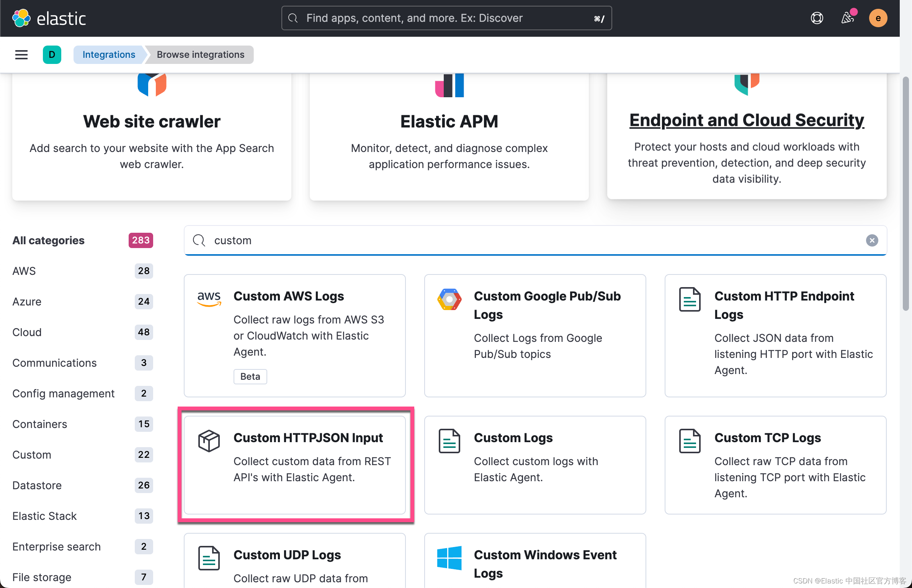
Task: Open the help lifebuoy icon
Action: point(817,18)
